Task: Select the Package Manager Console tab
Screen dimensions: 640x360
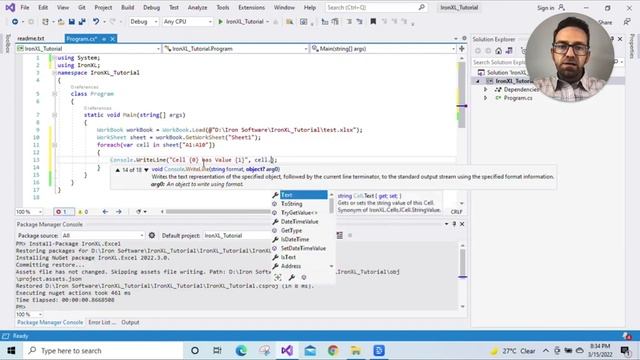Action: point(50,322)
